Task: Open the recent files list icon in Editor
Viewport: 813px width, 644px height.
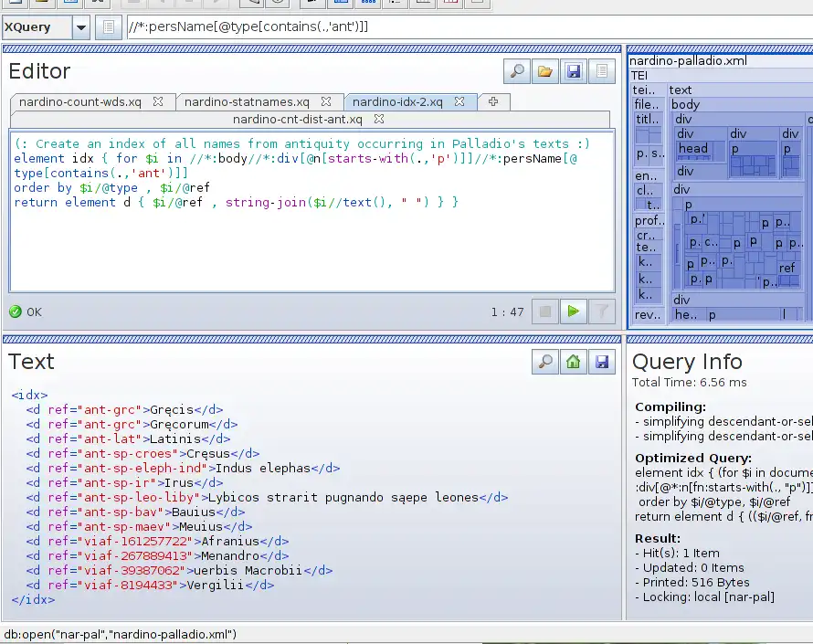Action: (x=601, y=71)
